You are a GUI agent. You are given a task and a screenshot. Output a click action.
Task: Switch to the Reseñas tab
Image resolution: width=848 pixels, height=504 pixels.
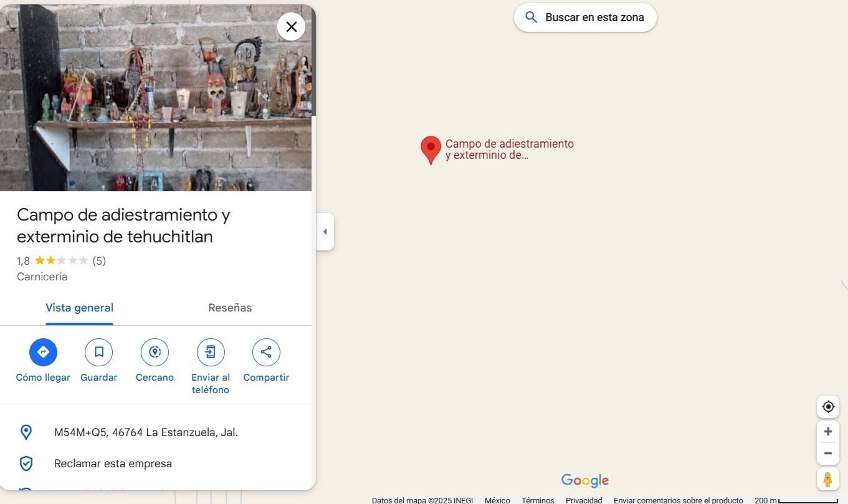coord(230,308)
